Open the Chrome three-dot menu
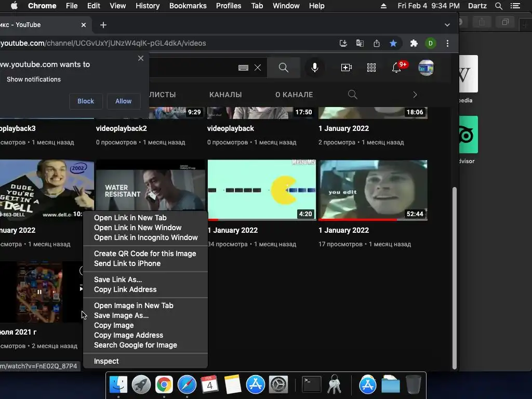The image size is (532, 399). tap(447, 43)
